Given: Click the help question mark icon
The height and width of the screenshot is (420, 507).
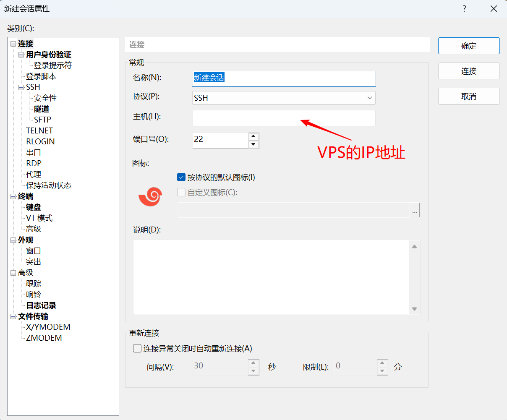Looking at the screenshot, I should click(x=464, y=9).
